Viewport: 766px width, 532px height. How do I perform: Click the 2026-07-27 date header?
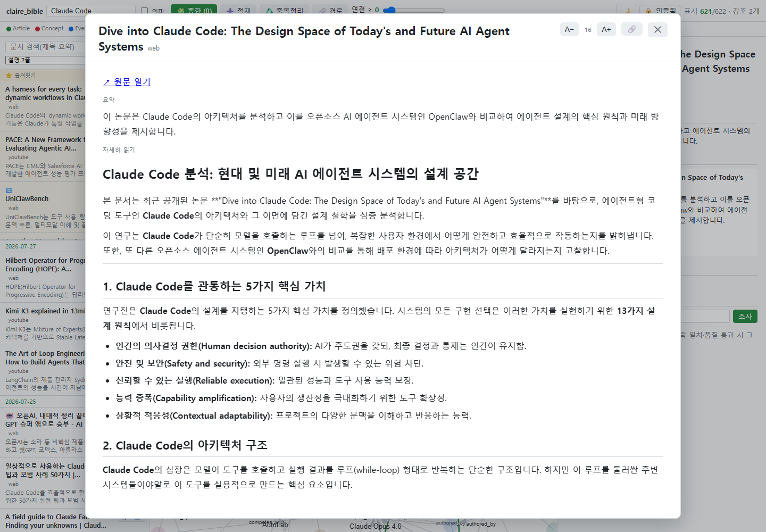(x=21, y=246)
